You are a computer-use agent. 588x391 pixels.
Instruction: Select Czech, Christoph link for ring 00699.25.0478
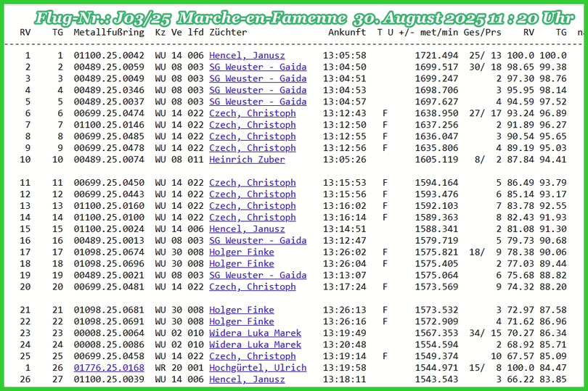tap(253, 148)
